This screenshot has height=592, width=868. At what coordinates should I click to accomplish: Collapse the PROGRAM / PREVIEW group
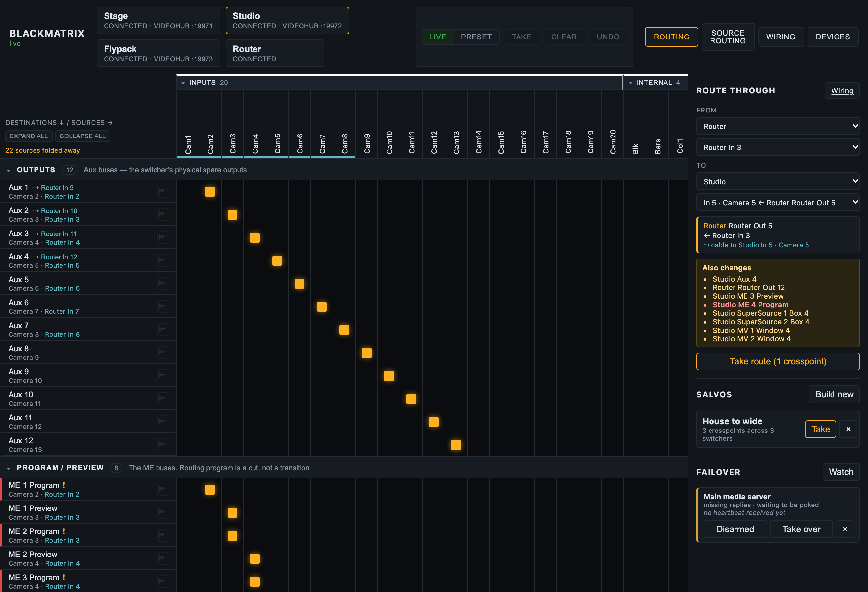tap(8, 468)
